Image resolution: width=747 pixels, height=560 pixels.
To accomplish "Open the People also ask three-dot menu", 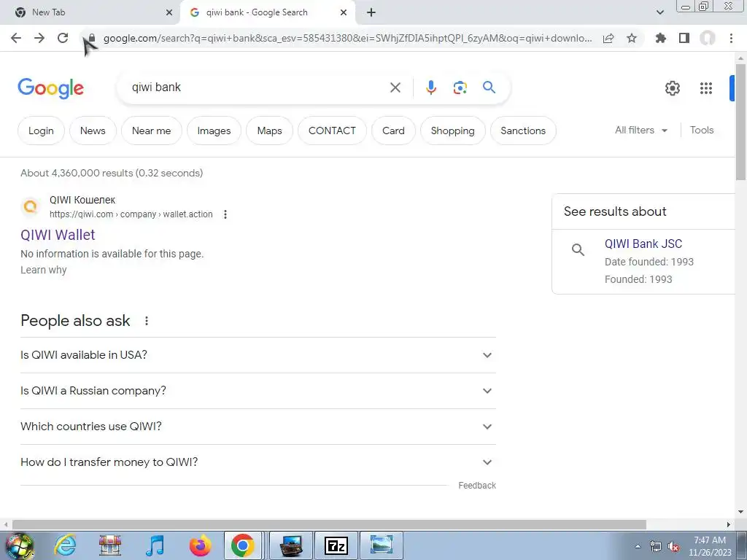I will tap(147, 321).
